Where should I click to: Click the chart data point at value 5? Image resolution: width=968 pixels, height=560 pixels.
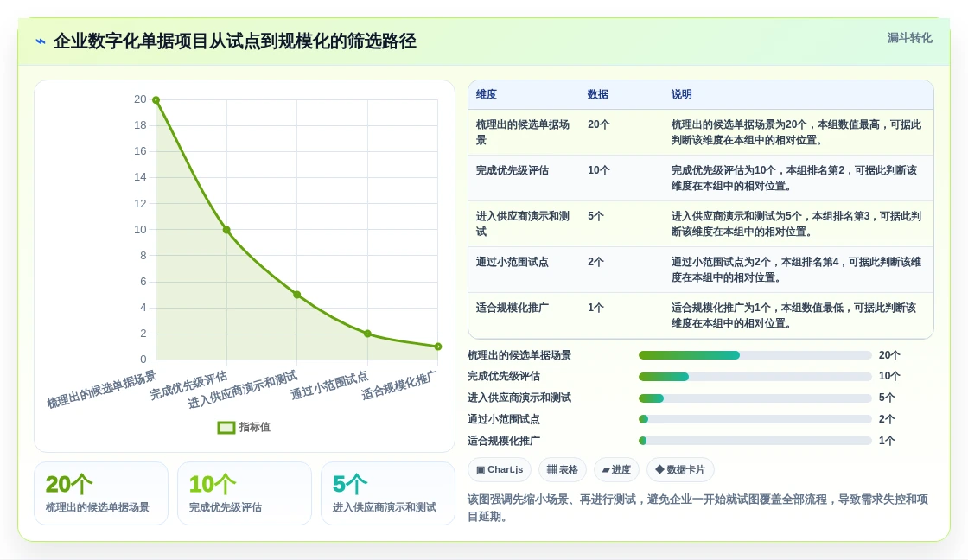tap(297, 295)
